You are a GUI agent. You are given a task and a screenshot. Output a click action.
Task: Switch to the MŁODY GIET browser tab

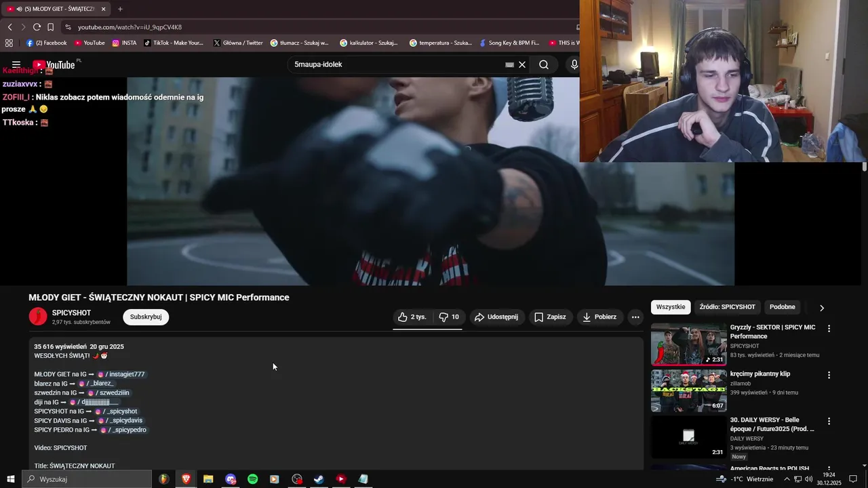point(57,9)
